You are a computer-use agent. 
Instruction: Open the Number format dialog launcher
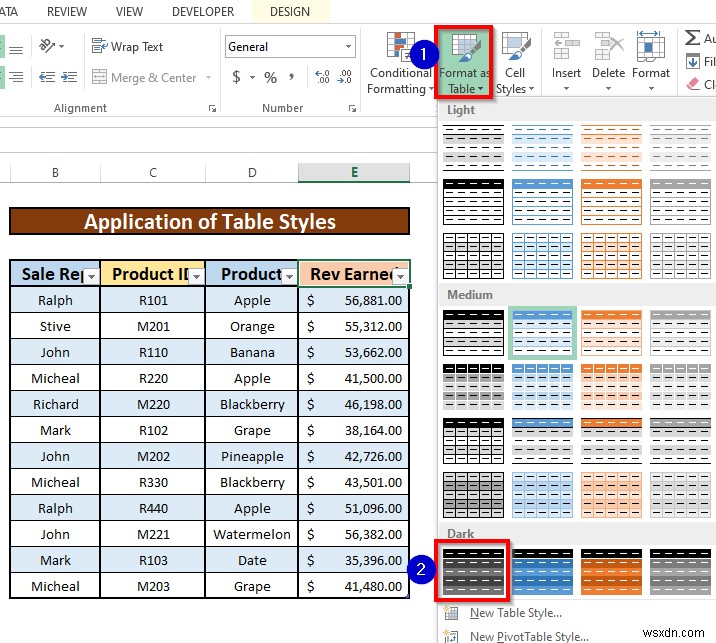[352, 109]
